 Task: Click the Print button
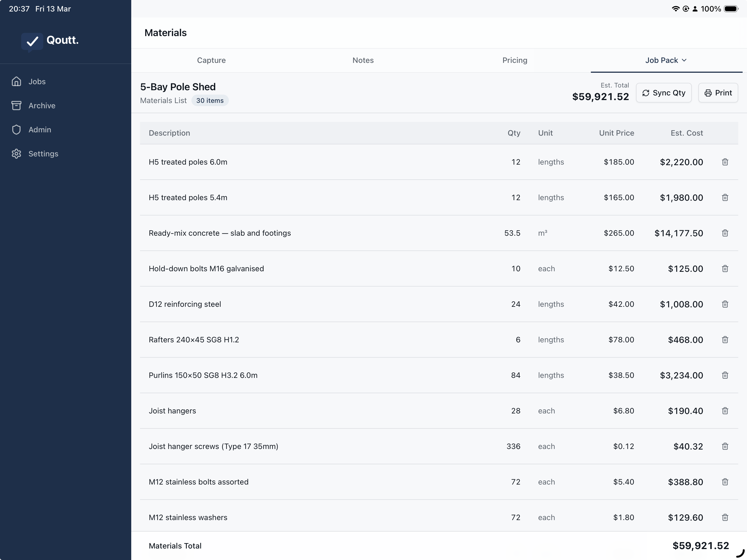718,92
